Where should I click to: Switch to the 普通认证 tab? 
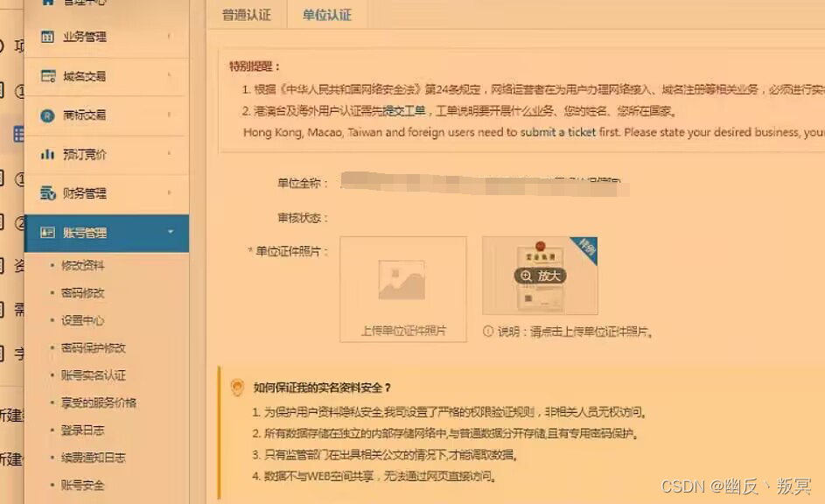coord(246,15)
